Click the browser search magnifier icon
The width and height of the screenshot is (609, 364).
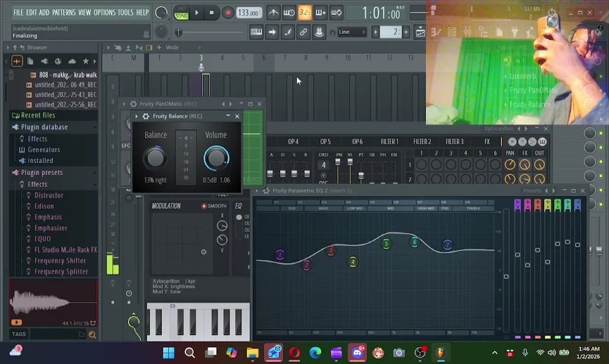tap(92, 334)
